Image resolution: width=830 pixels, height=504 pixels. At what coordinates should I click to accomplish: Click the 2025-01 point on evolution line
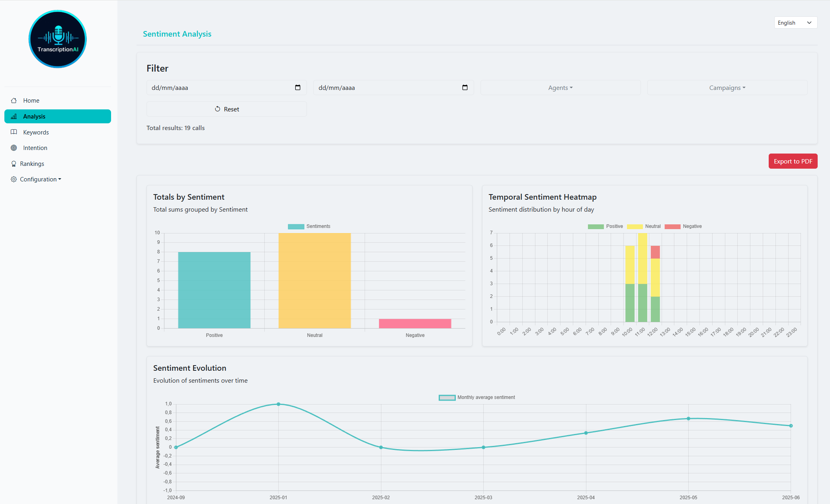[x=278, y=404]
